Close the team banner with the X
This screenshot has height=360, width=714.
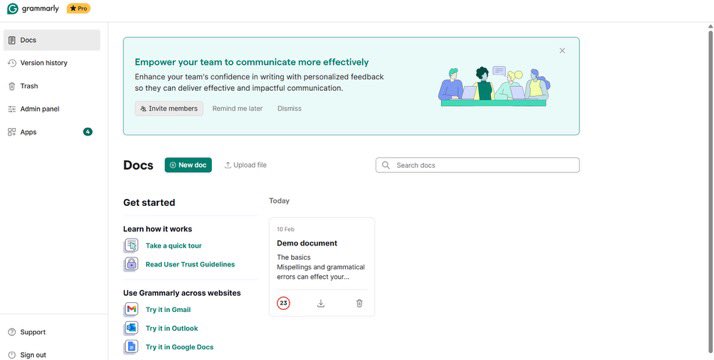pos(562,51)
